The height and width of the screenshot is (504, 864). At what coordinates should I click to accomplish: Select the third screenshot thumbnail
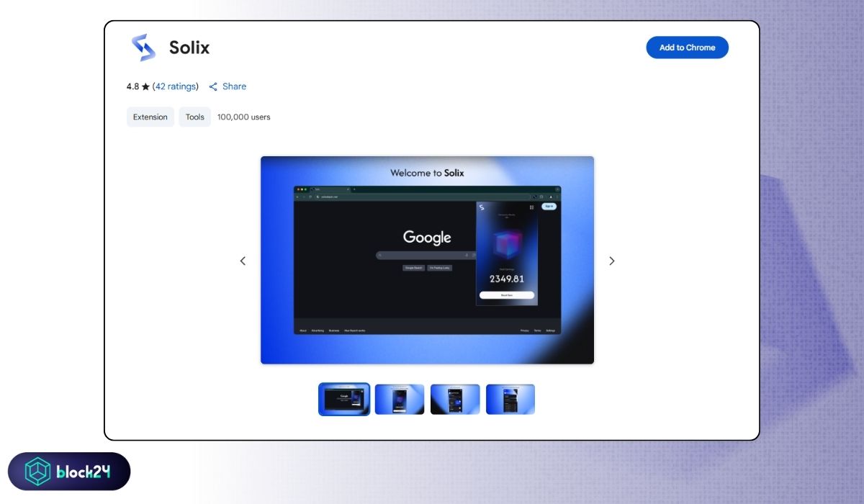point(455,399)
